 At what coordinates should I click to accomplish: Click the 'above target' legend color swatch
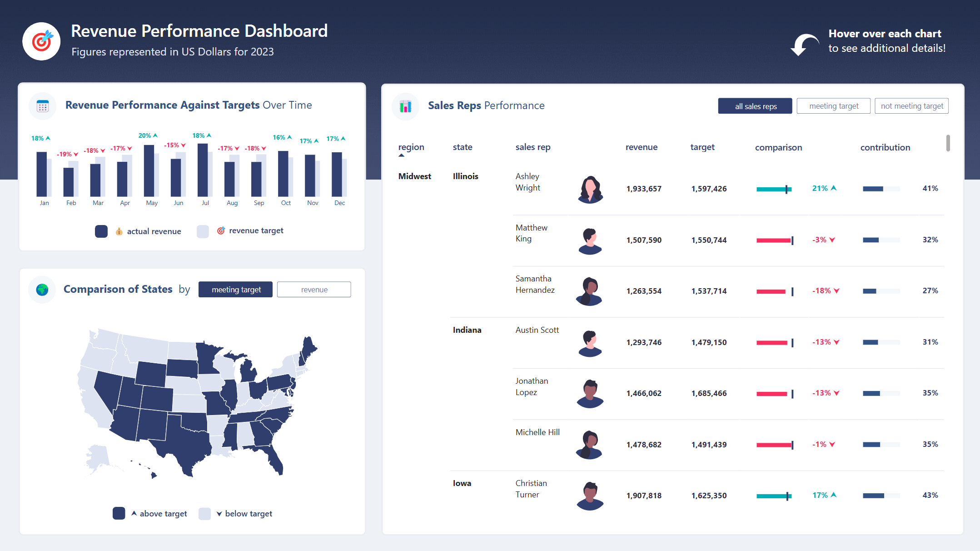(119, 513)
